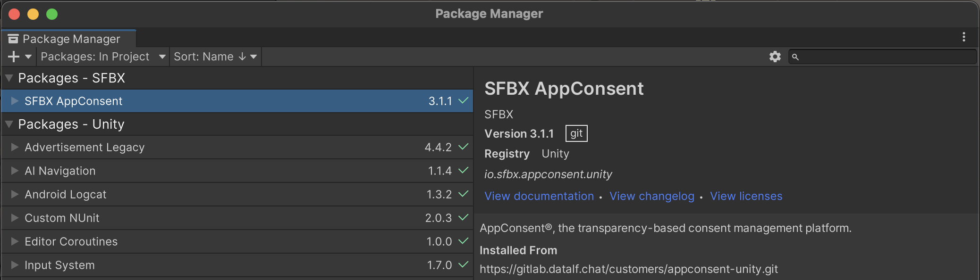Click the installed checkmark for Input System

coord(463,265)
